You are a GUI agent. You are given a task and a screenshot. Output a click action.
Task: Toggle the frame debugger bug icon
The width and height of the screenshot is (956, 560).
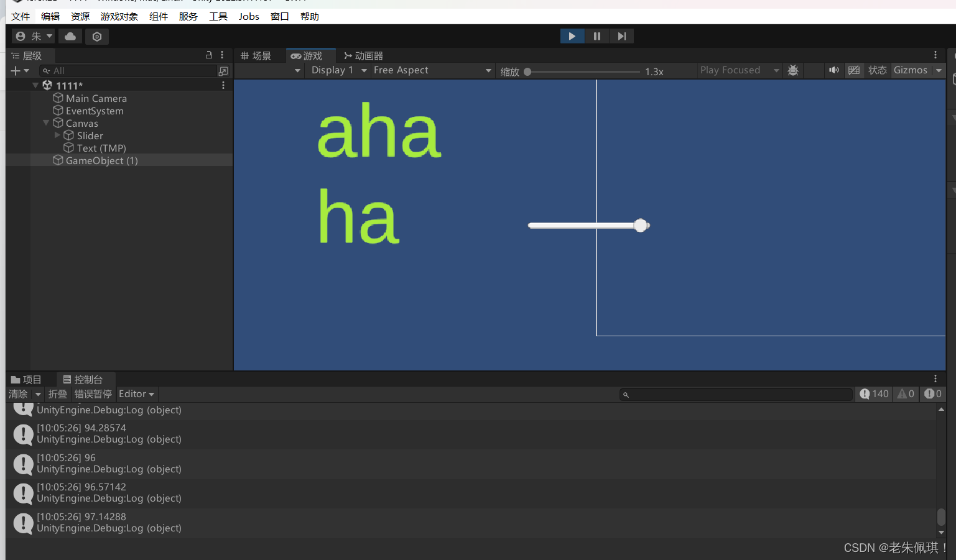click(x=793, y=70)
